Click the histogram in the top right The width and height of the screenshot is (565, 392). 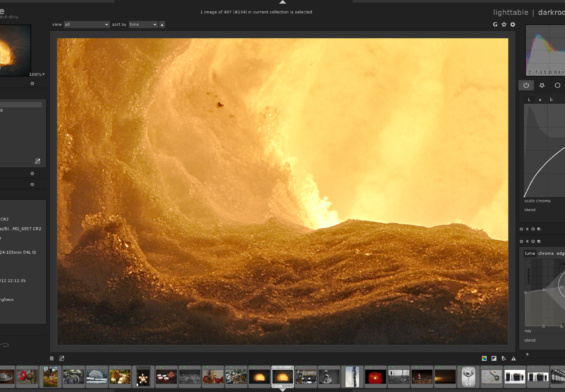click(546, 50)
